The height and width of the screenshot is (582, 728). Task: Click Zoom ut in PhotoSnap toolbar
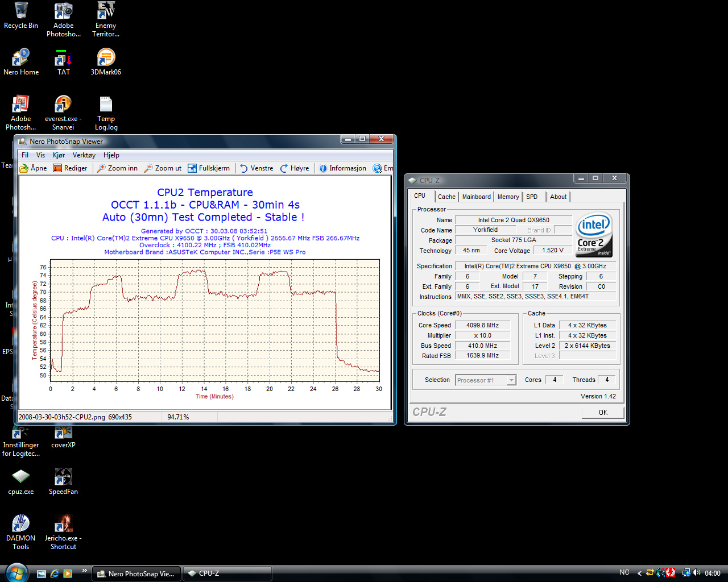(163, 168)
